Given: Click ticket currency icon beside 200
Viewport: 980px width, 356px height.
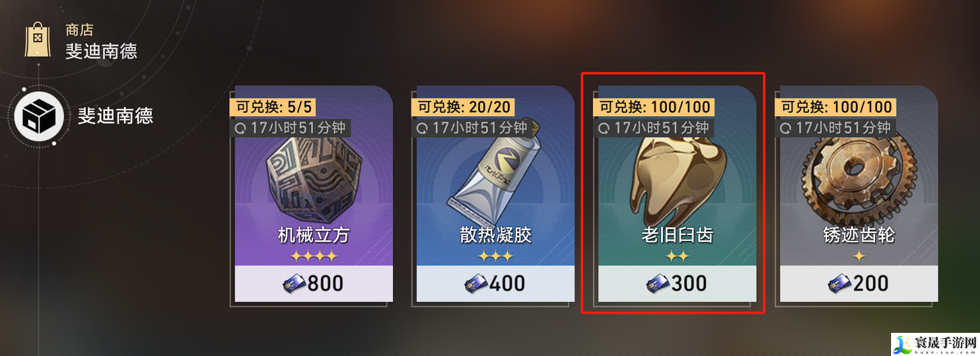Looking at the screenshot, I should [x=839, y=284].
